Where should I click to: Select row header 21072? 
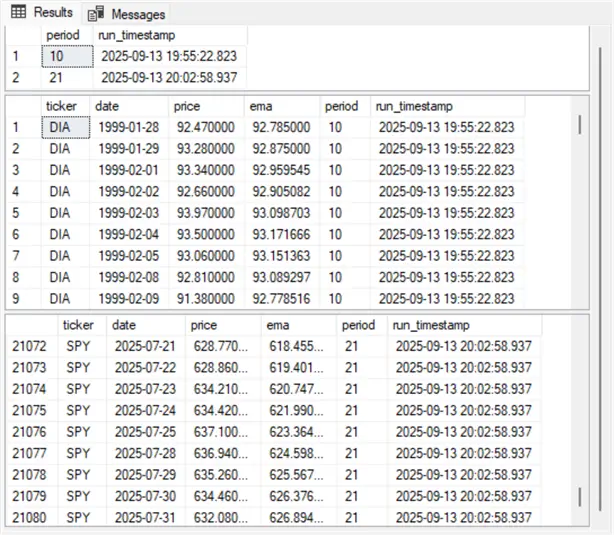32,346
